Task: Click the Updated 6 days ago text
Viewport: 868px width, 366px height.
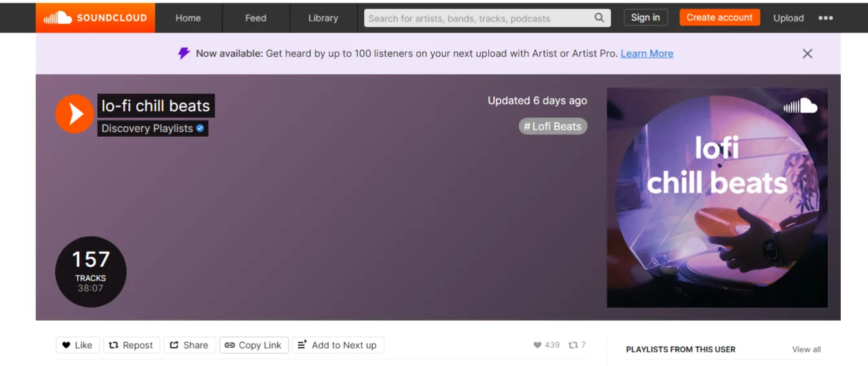Action: (537, 100)
